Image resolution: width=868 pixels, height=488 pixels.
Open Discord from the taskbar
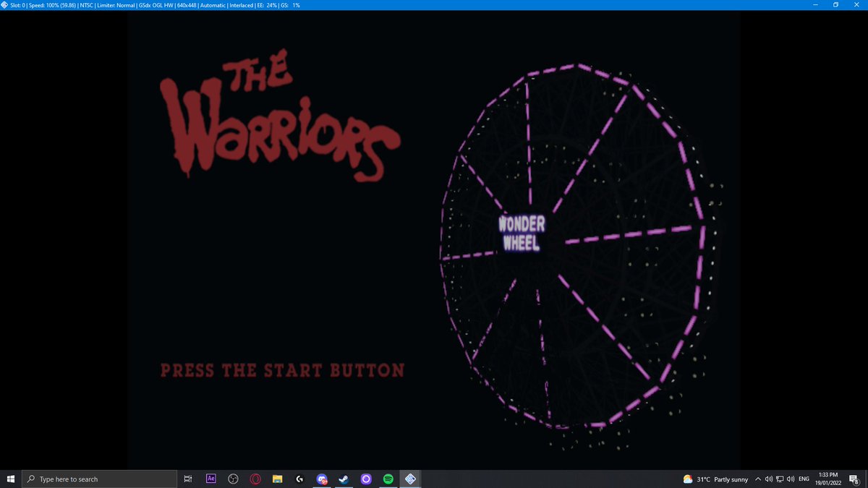pos(322,479)
